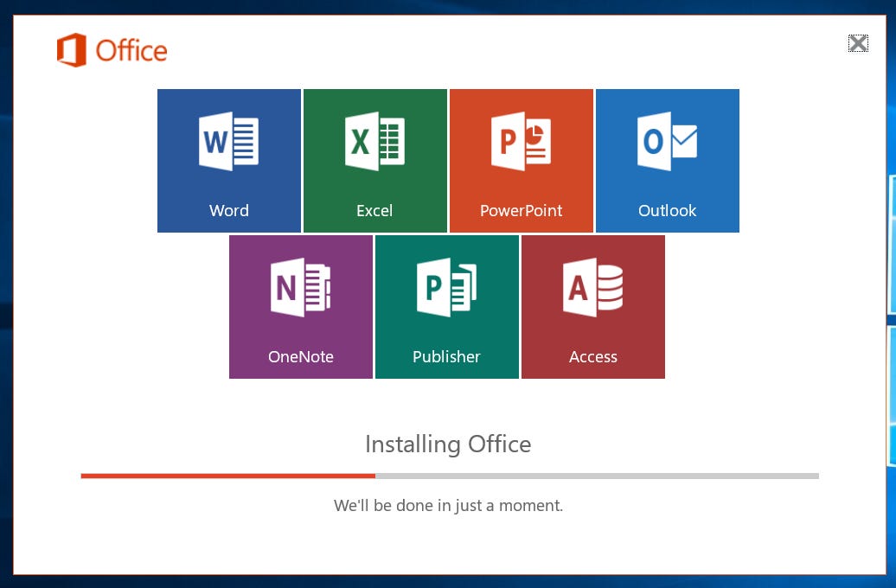Click the Publisher 'P' page icon
Viewport: 896px width, 588px height.
tap(446, 287)
